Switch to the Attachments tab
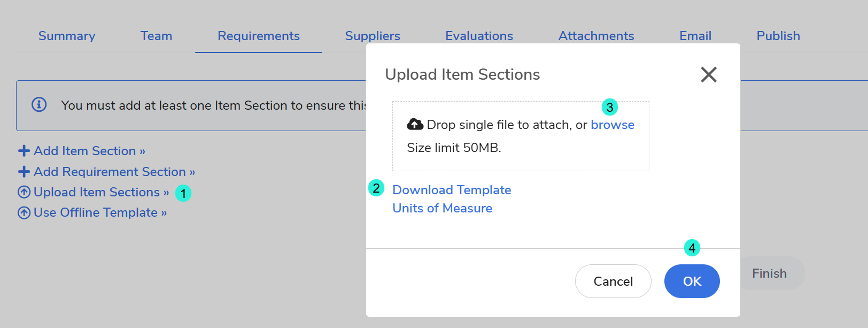This screenshot has width=868, height=328. point(596,36)
